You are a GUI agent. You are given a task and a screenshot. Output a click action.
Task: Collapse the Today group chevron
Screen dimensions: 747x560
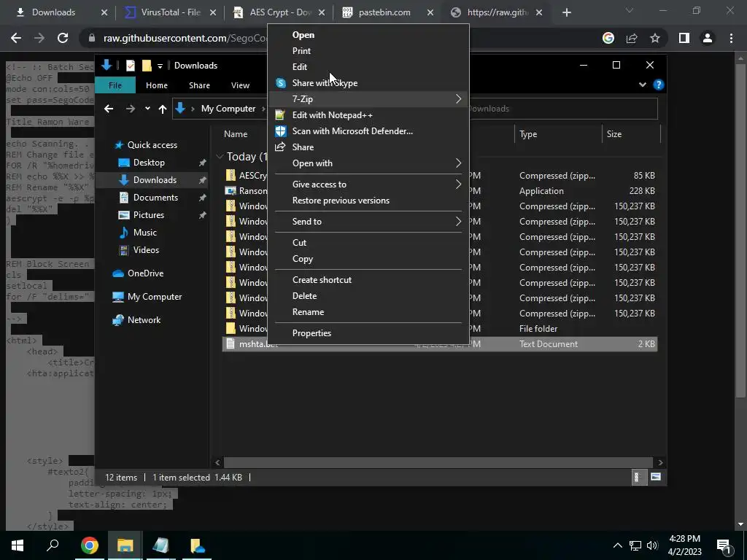[x=220, y=156]
